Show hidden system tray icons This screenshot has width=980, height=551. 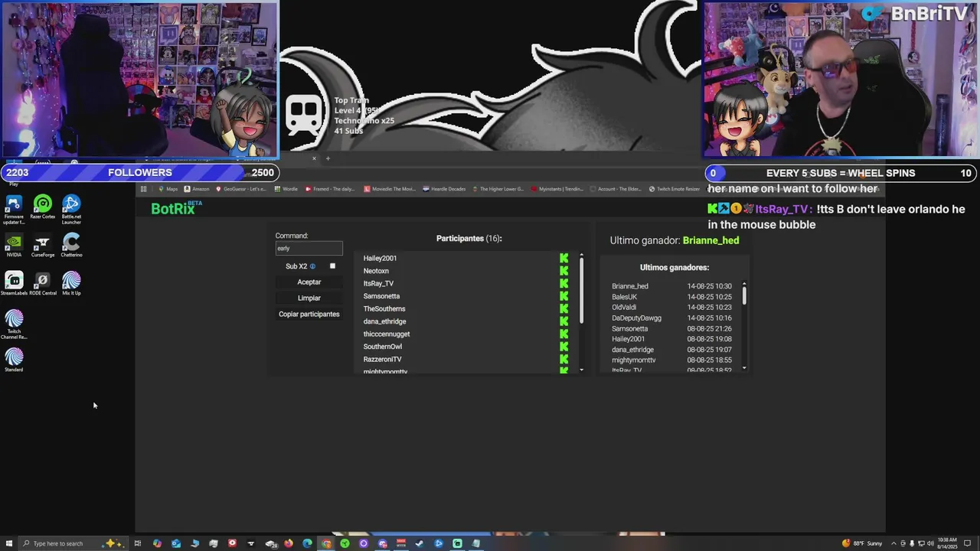coord(893,543)
